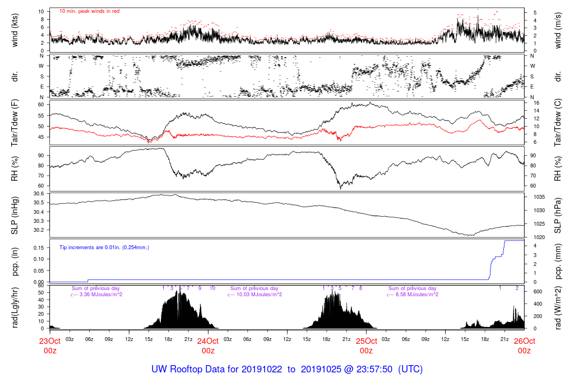Click the 'Tair/Tdew (F)' axis label
Viewport: 574px width, 392px height.
tap(15, 123)
